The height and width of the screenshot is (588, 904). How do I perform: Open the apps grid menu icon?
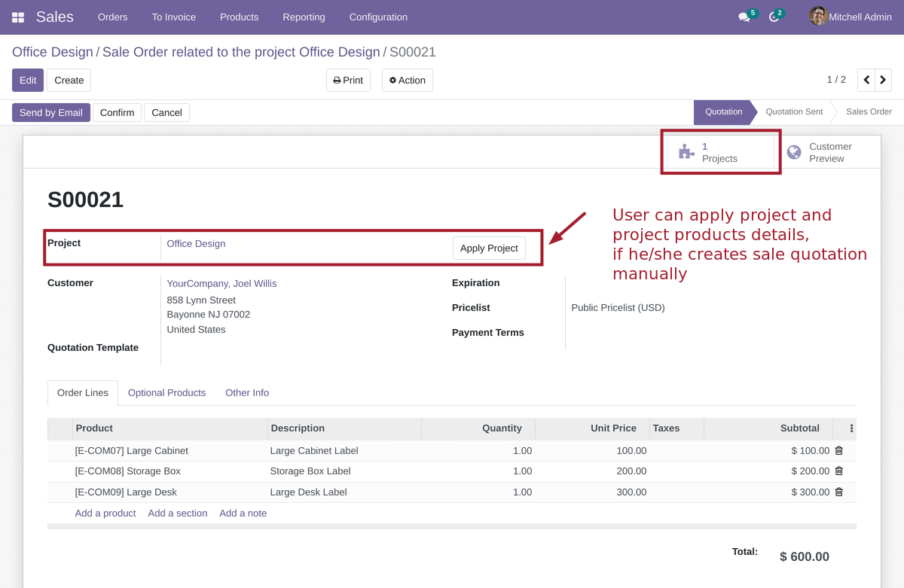tap(18, 17)
